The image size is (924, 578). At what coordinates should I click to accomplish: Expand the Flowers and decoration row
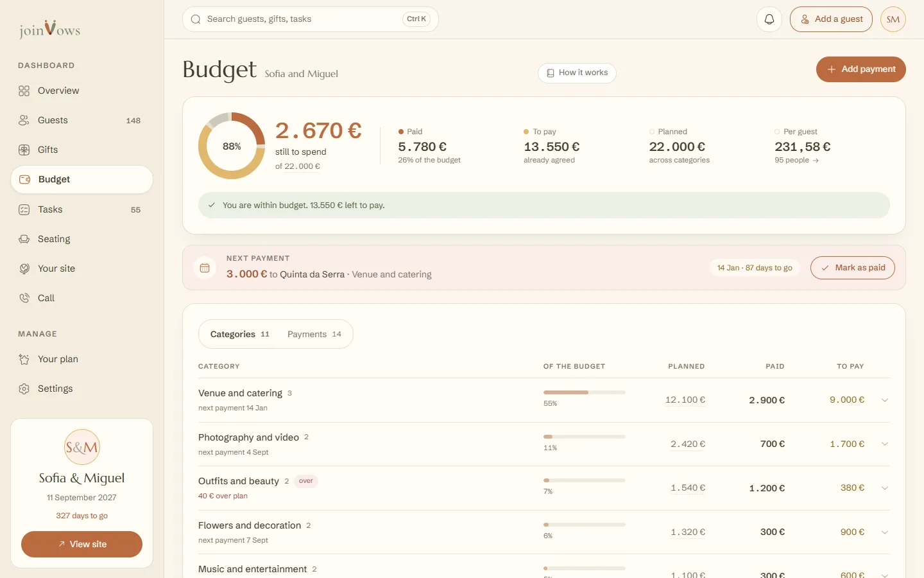tap(885, 532)
